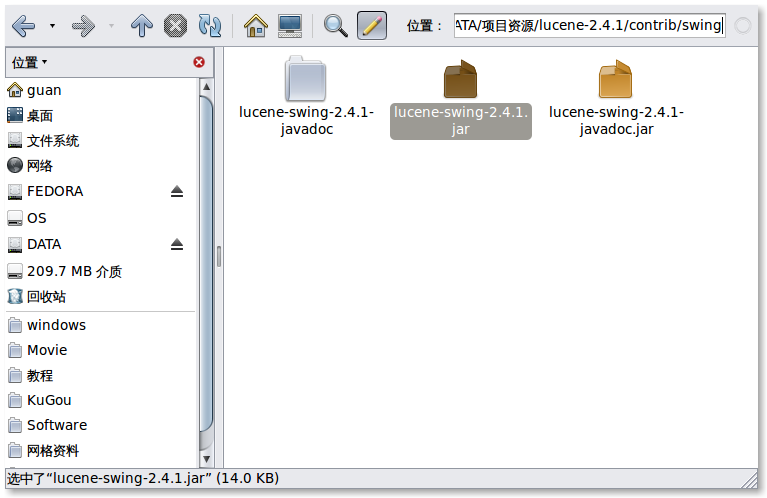Image resolution: width=767 pixels, height=498 pixels.
Task: Open Computer from the monitor toolbar icon
Action: click(290, 26)
